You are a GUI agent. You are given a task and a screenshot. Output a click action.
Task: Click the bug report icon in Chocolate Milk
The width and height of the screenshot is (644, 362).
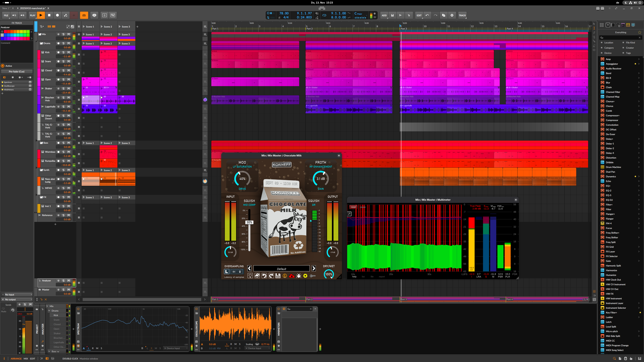[299, 276]
